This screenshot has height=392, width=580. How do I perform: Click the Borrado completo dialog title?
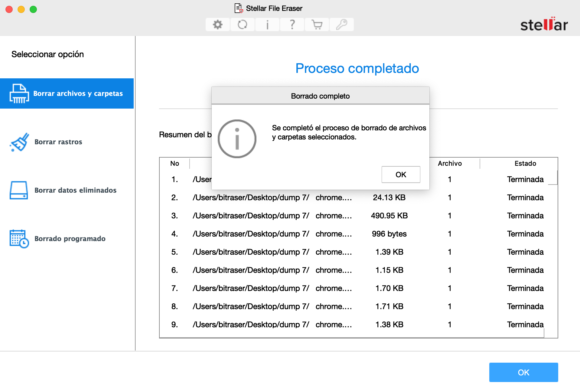click(x=320, y=96)
